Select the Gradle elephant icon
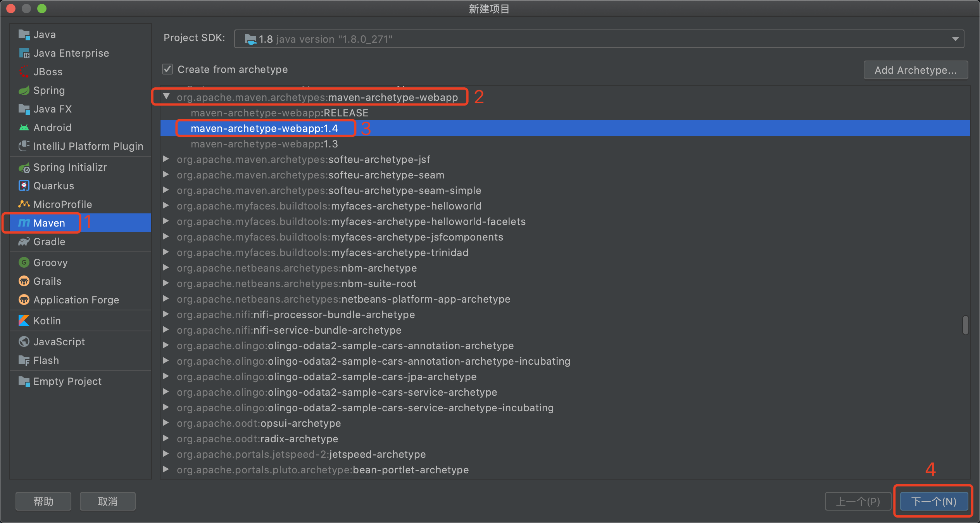 24,242
